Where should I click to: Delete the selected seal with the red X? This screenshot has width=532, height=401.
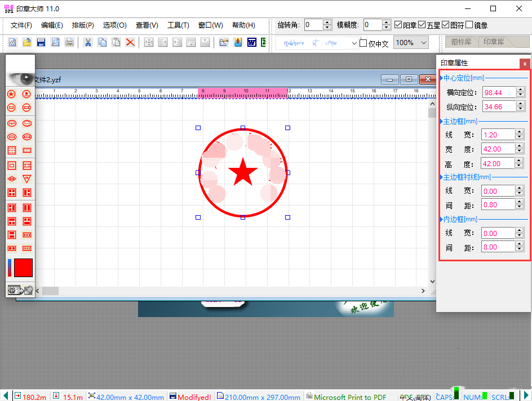click(130, 42)
